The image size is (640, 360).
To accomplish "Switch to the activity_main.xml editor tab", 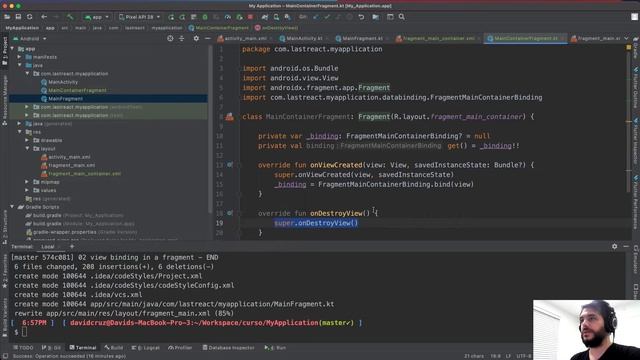I will 244,38.
